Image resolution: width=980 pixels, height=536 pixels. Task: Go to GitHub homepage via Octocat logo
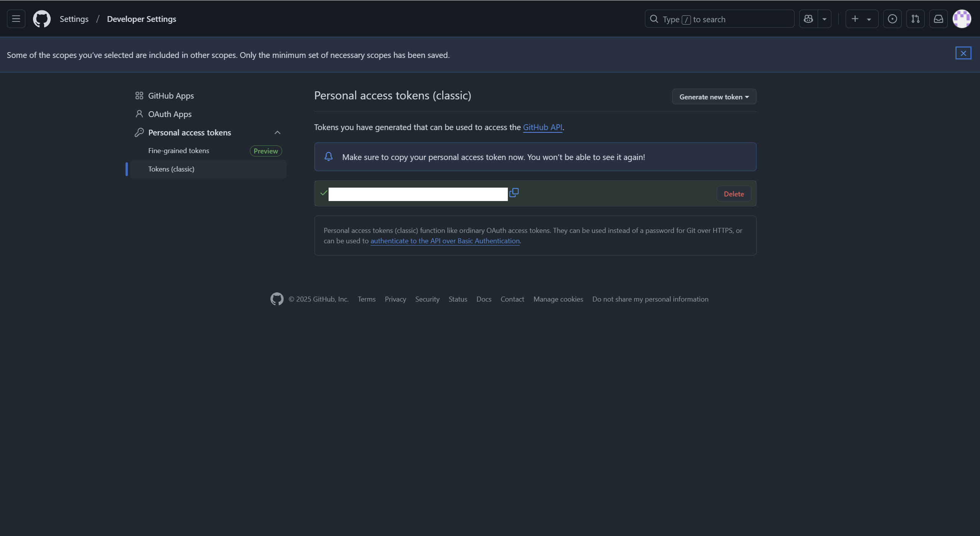[x=41, y=19]
